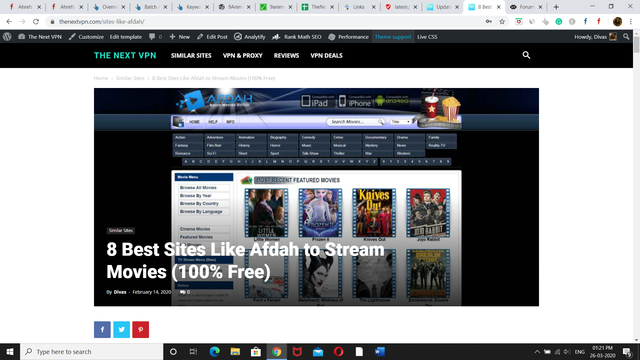Open a new browser tab
This screenshot has height=360, width=640.
[x=556, y=7]
